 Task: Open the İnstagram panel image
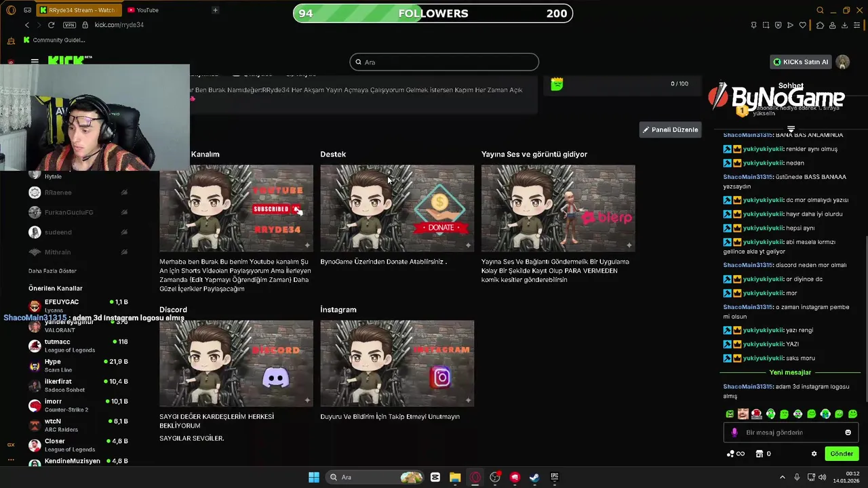click(x=397, y=363)
